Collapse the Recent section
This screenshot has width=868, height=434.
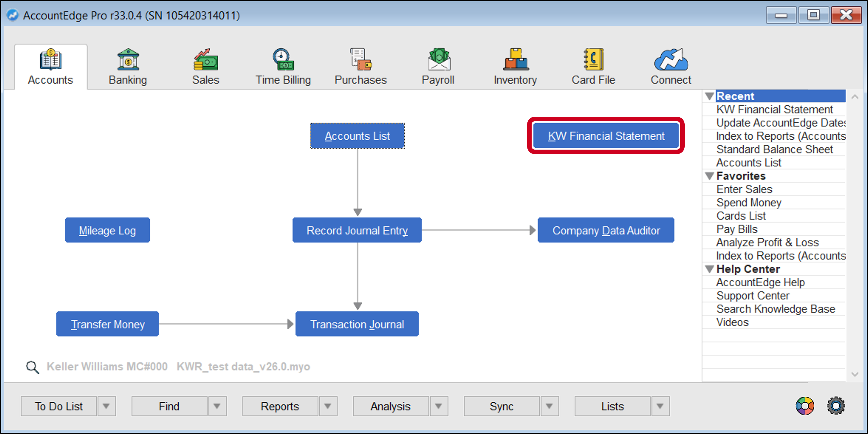click(x=709, y=96)
